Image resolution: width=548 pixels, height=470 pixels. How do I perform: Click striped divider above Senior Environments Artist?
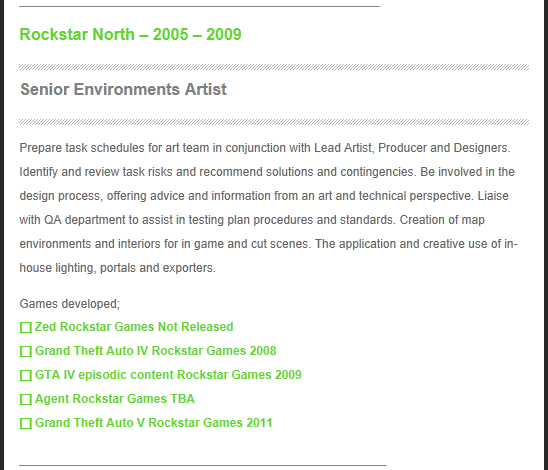(274, 67)
